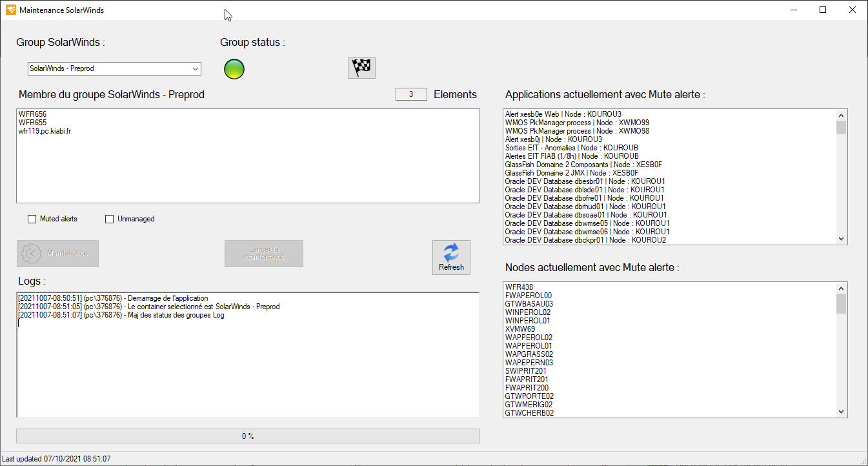Viewport: 868px width, 466px height.
Task: Click the Applications list scrollbar thumb
Action: [841, 127]
